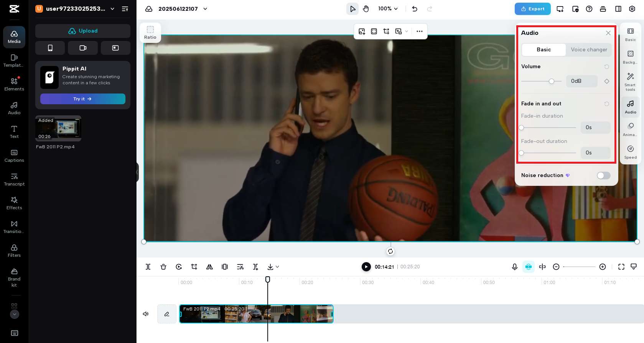Toggle the split-at-playhead preview icon beside the magnet
Screen dimensions: 644x343
542,267
